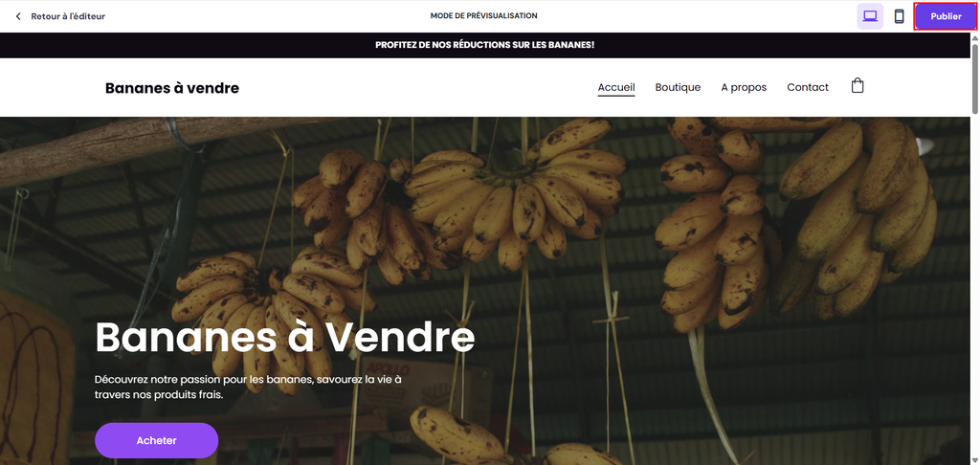Open the Boutique navigation item

click(678, 87)
